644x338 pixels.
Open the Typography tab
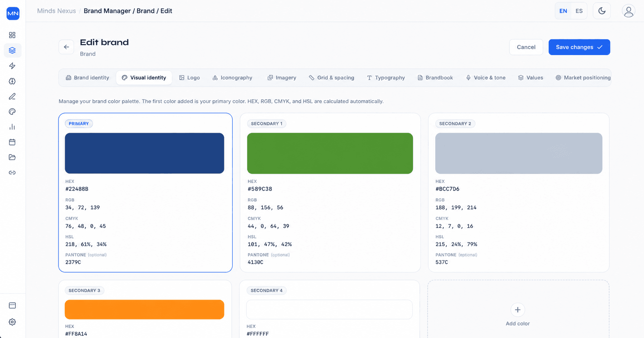pos(386,78)
